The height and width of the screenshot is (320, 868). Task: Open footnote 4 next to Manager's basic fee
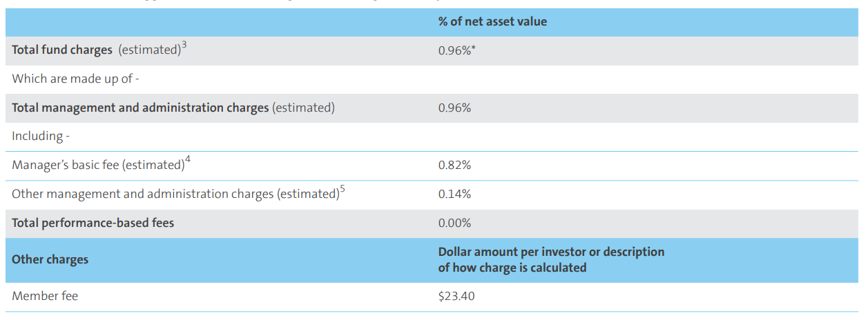tap(188, 161)
